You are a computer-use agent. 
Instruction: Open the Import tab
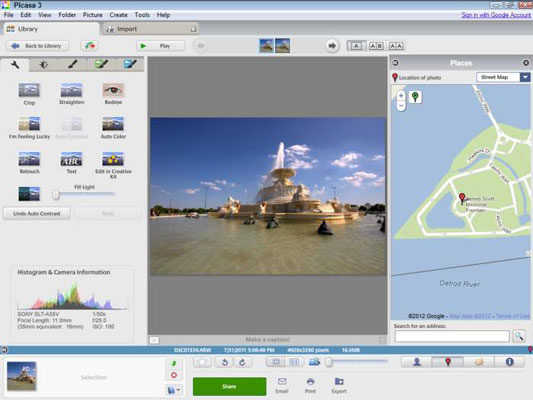[x=150, y=29]
